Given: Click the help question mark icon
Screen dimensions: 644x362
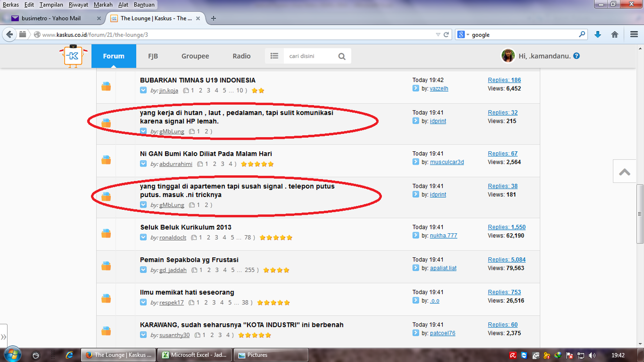Looking at the screenshot, I should tap(577, 56).
